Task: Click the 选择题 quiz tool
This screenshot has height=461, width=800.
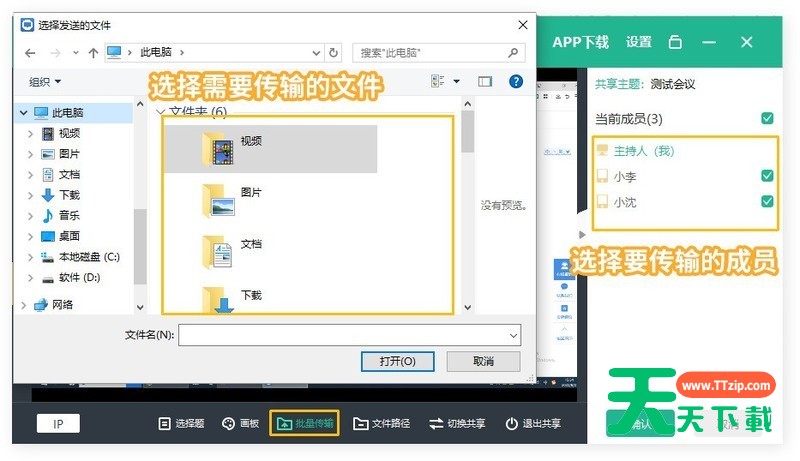Action: tap(165, 424)
